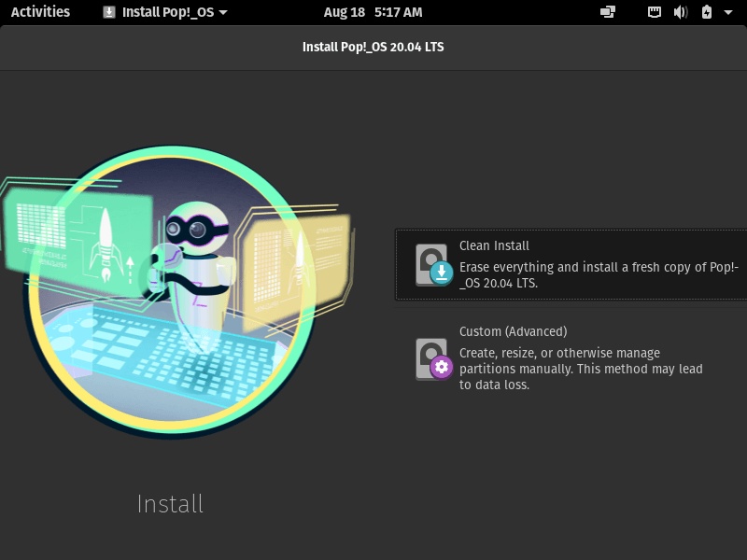Image resolution: width=747 pixels, height=560 pixels.
Task: Open the volume speaker indicator
Action: 681,12
